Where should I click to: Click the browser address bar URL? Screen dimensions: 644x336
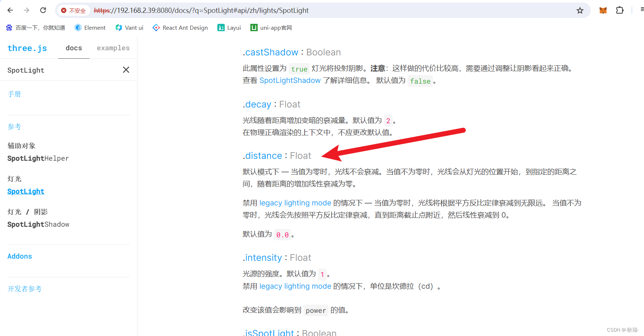201,11
